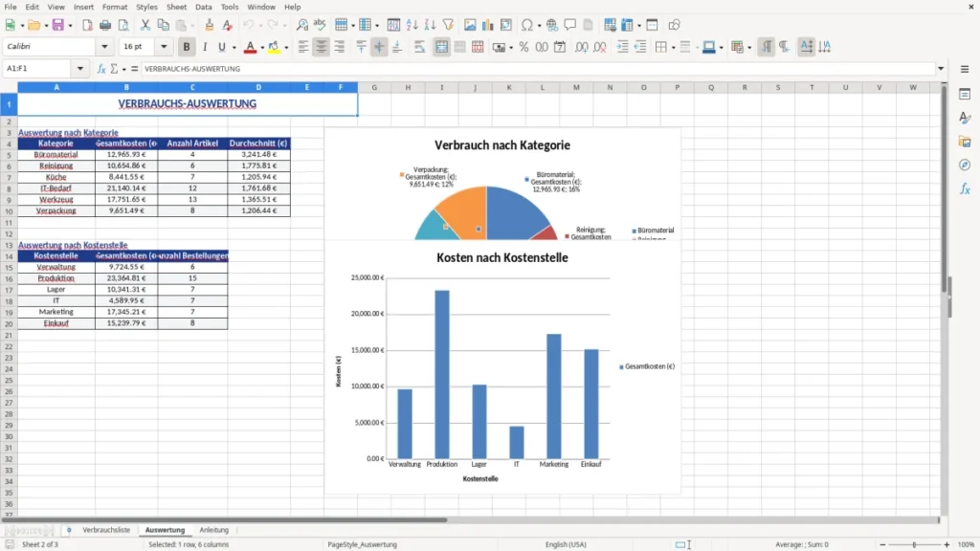Toggle Center Horizontally alignment

tap(322, 47)
